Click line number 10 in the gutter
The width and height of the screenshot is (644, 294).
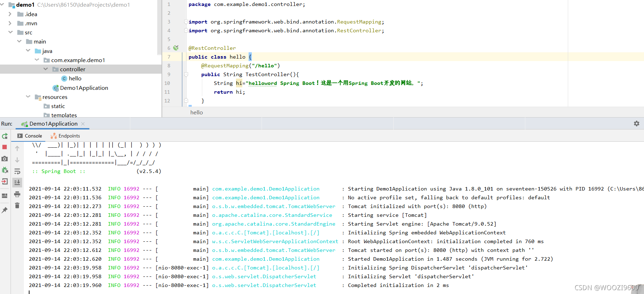[167, 83]
